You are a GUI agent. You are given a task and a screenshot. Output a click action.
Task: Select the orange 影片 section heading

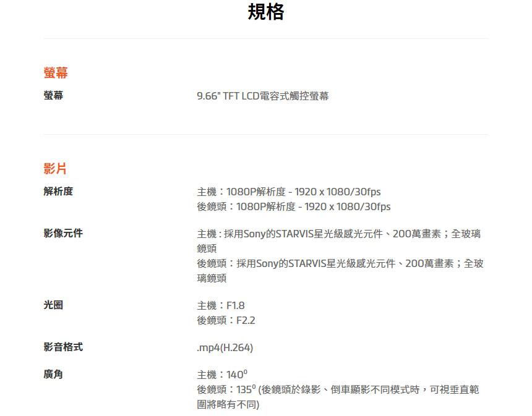55,169
